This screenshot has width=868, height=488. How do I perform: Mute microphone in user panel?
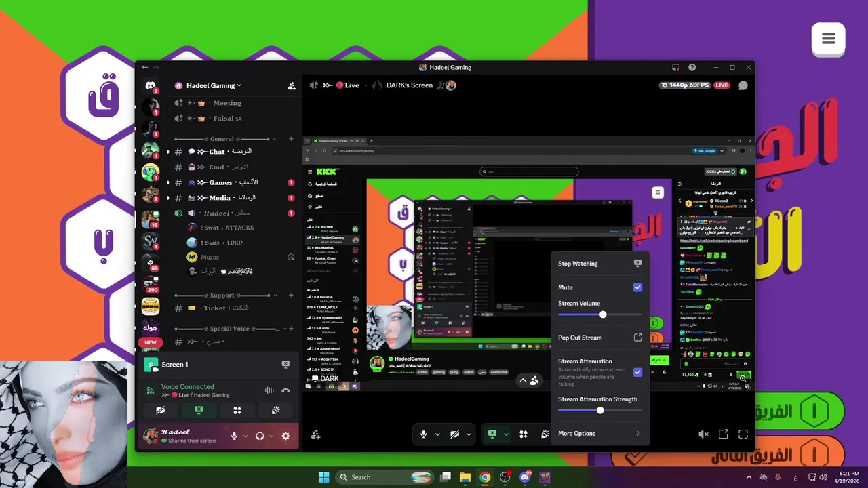click(234, 436)
